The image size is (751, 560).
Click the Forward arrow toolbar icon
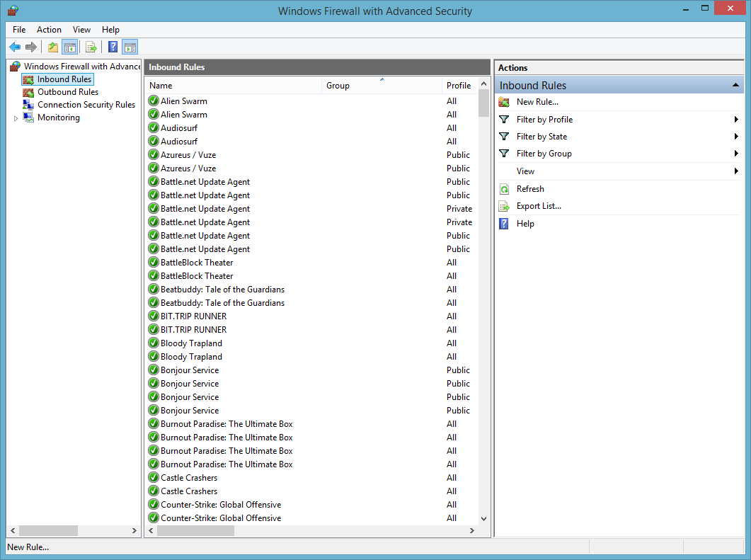pos(31,47)
